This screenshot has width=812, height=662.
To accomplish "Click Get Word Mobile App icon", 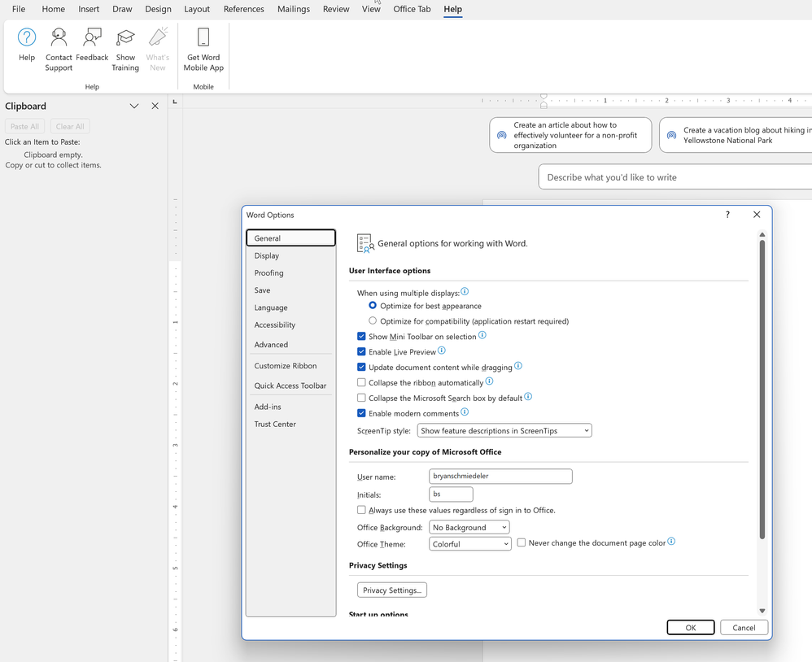I will [203, 37].
